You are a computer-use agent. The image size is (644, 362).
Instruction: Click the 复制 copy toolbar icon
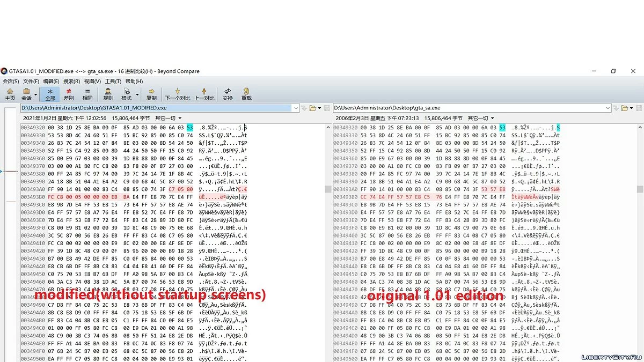[x=151, y=94]
